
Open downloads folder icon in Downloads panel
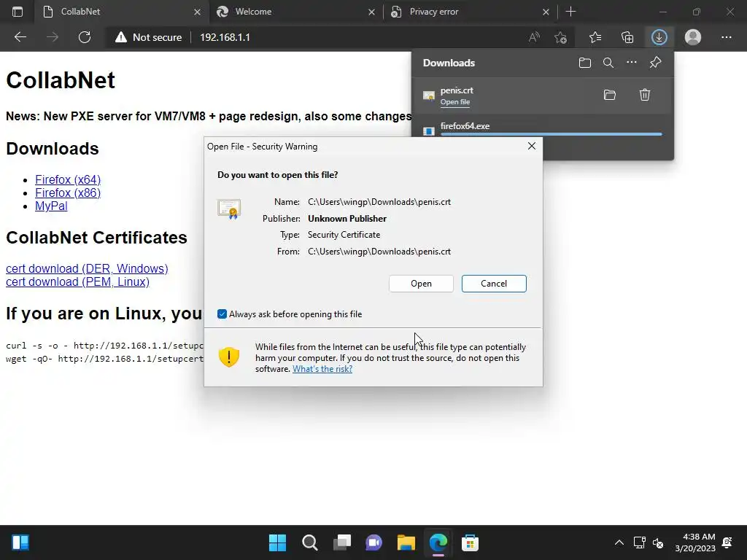coord(585,63)
